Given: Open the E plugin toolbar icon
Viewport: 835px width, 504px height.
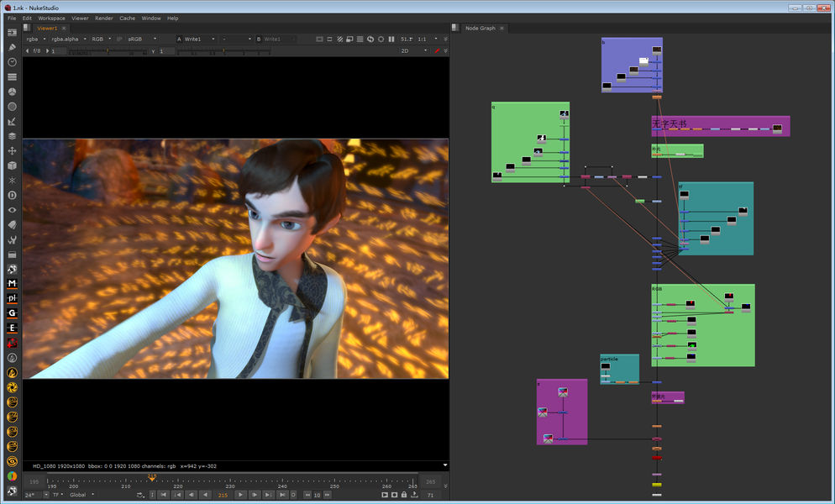Looking at the screenshot, I should [x=12, y=328].
